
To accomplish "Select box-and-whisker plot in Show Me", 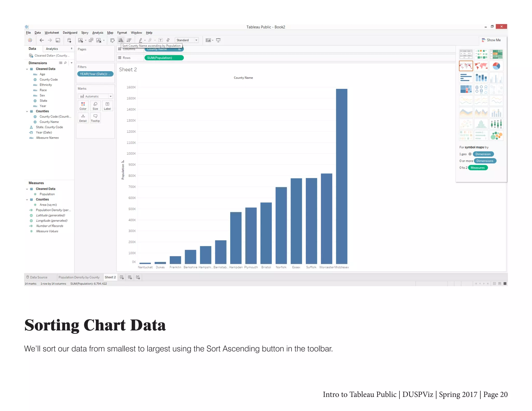I will (496, 124).
